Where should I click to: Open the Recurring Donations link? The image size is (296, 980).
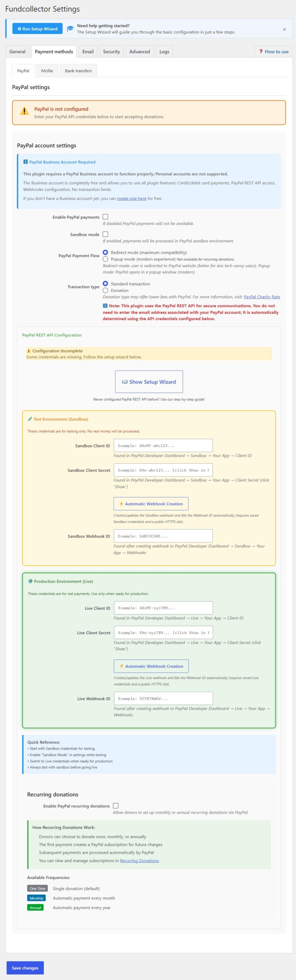(x=139, y=861)
